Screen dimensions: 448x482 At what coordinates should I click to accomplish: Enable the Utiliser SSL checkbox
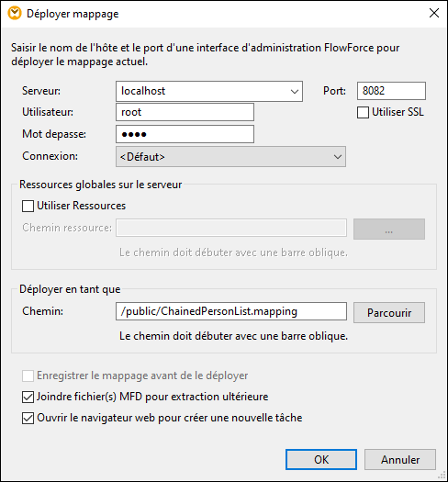[x=363, y=112]
